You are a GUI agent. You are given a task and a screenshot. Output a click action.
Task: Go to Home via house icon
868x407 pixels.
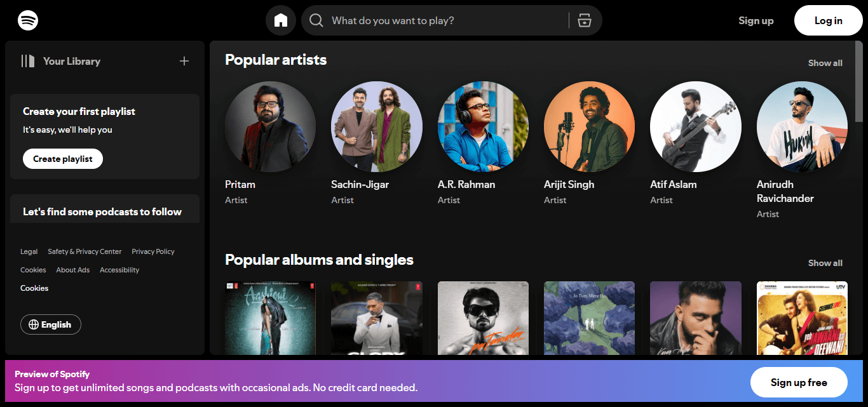click(281, 20)
